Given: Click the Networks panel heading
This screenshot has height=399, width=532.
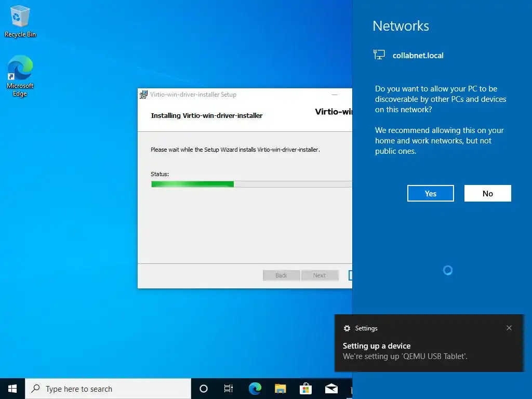Looking at the screenshot, I should [x=401, y=26].
